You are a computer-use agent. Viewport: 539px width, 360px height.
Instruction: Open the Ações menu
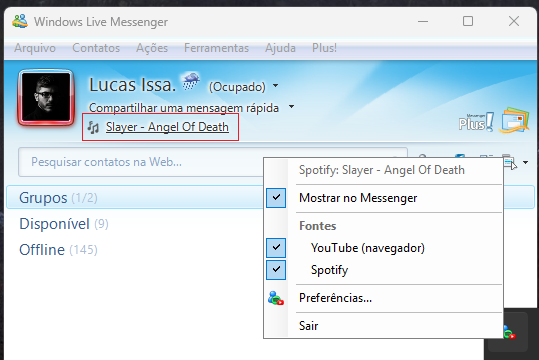(152, 48)
